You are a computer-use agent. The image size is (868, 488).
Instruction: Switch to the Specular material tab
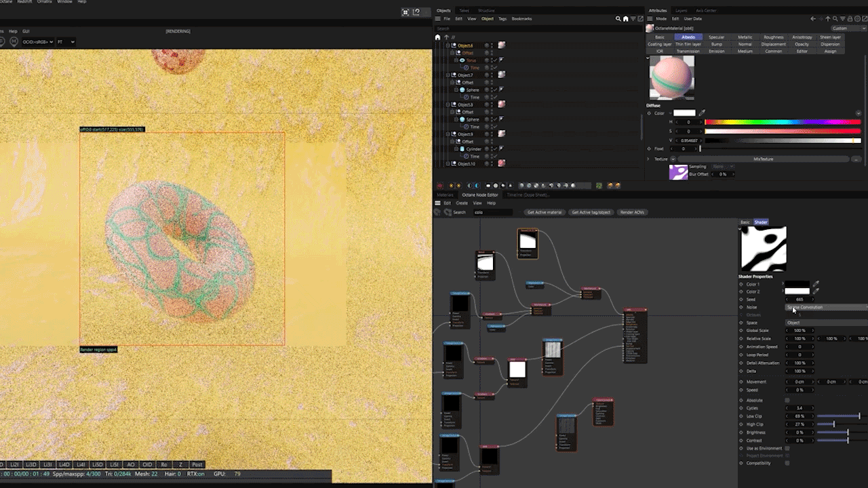click(716, 37)
